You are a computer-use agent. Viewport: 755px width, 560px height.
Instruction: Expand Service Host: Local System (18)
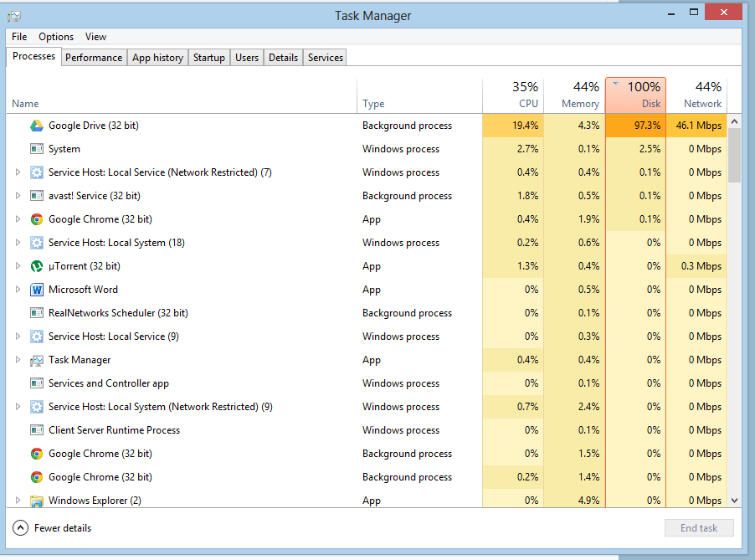(x=18, y=243)
